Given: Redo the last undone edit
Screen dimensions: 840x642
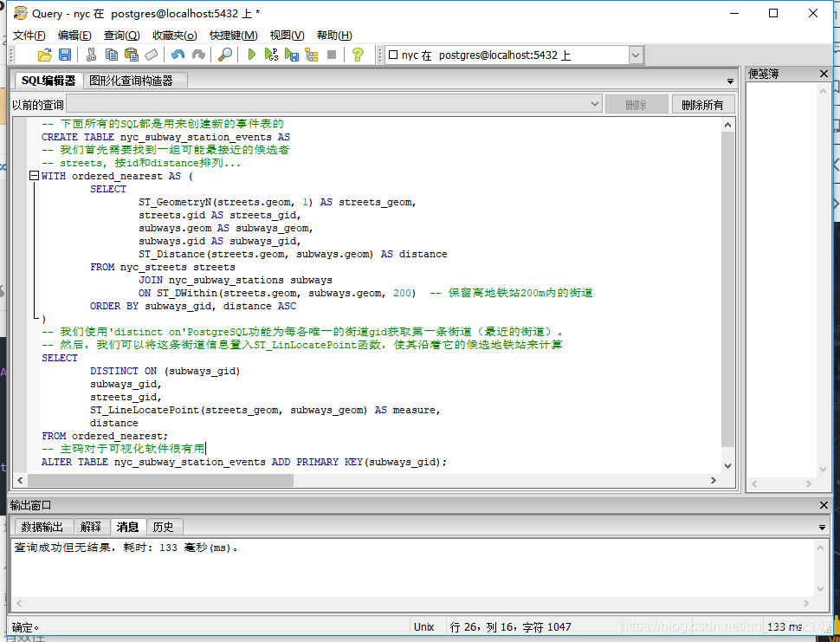Looking at the screenshot, I should 198,55.
